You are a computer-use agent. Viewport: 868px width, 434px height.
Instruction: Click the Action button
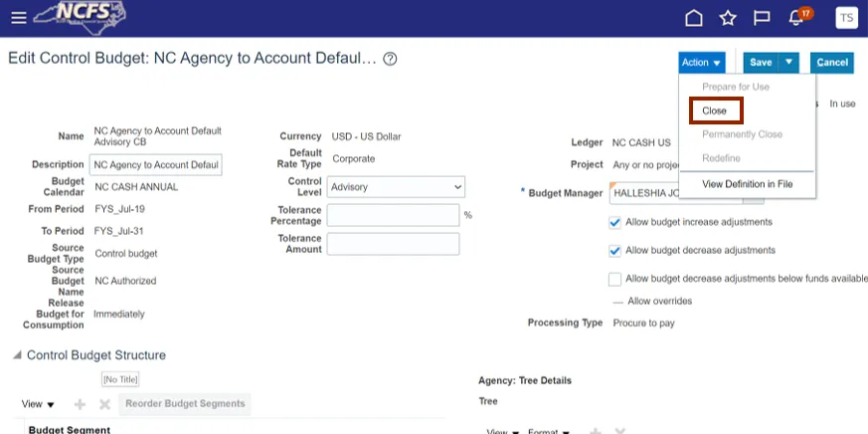coord(700,63)
